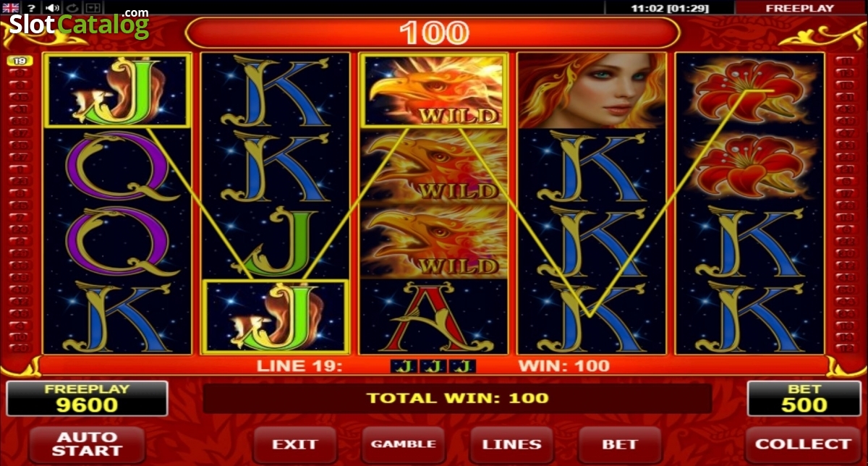Click the red-haired woman symbol
868x466 pixels.
tap(591, 90)
